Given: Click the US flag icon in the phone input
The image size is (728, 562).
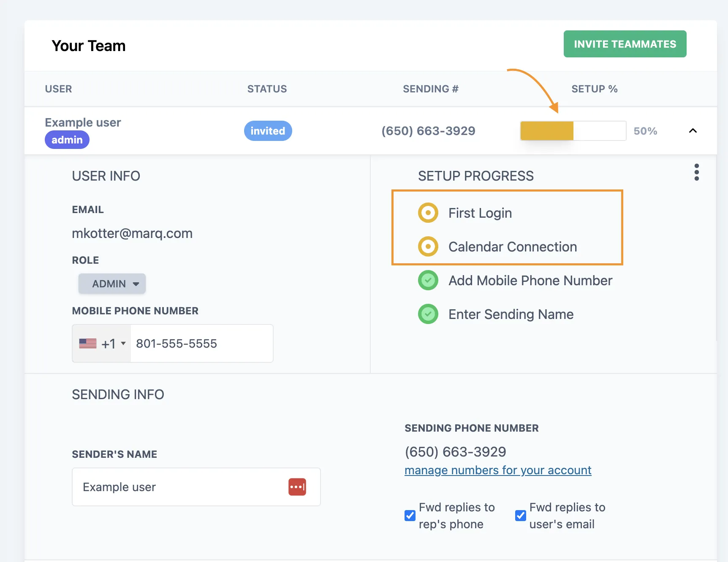Looking at the screenshot, I should tap(87, 343).
